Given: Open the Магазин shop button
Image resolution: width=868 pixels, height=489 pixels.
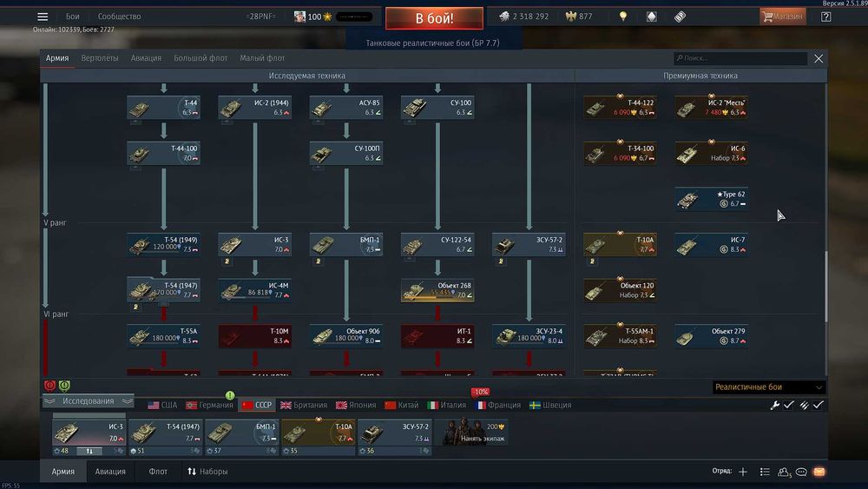Looking at the screenshot, I should [x=782, y=17].
